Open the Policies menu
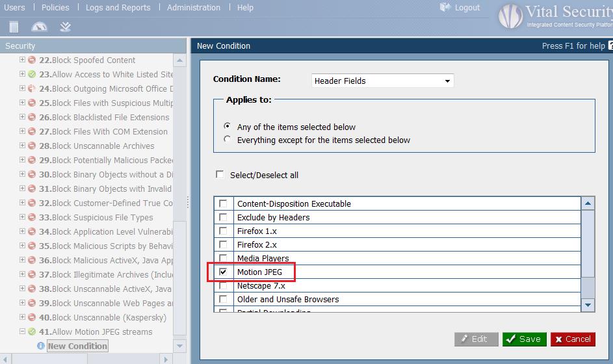 [55, 7]
